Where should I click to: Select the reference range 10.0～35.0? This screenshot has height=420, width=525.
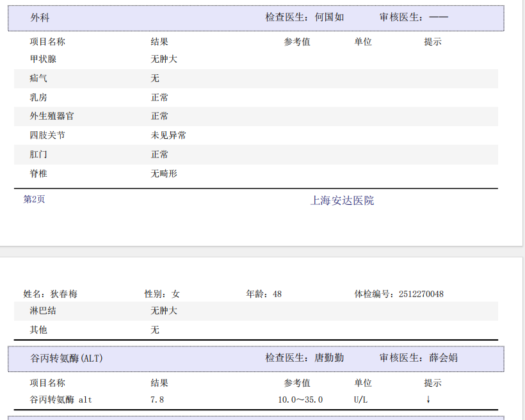(x=300, y=400)
